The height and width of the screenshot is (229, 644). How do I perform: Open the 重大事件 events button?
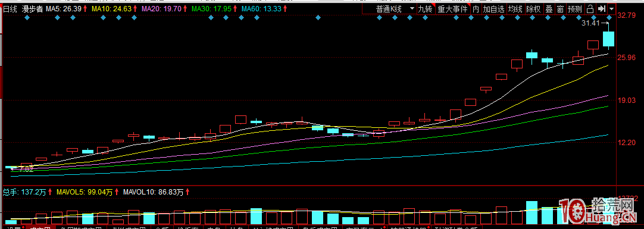pyautogui.click(x=452, y=8)
